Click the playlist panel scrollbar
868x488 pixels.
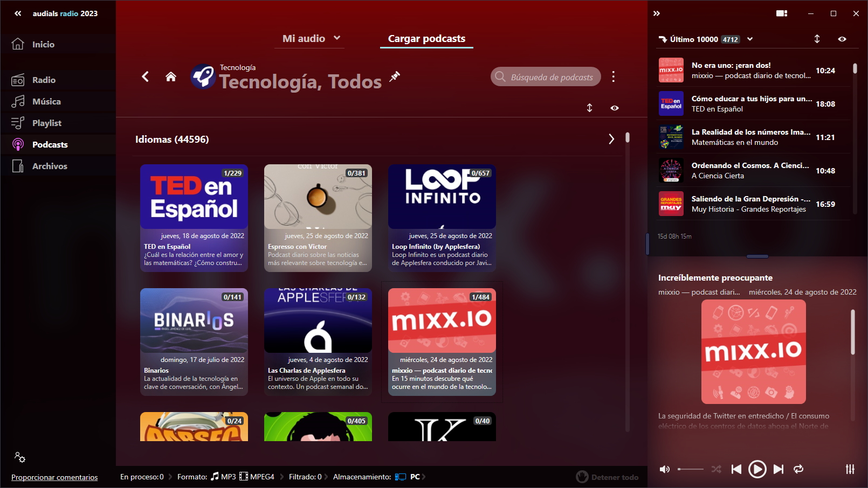pyautogui.click(x=855, y=68)
